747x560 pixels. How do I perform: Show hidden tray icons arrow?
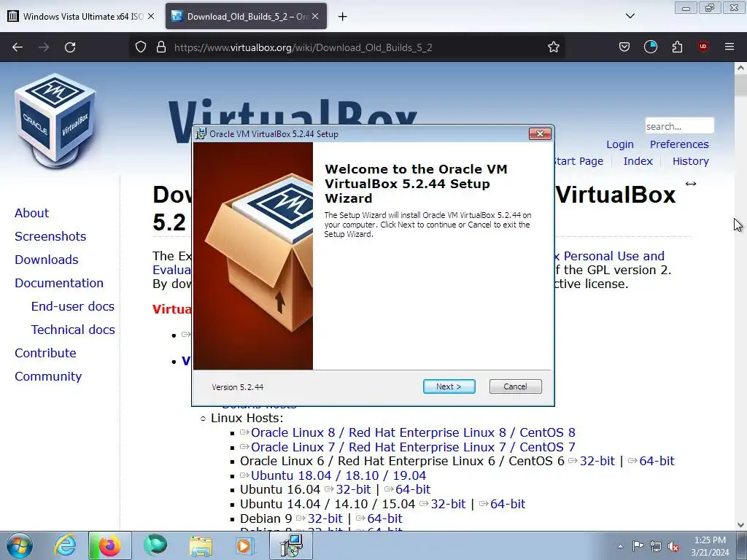pos(620,546)
